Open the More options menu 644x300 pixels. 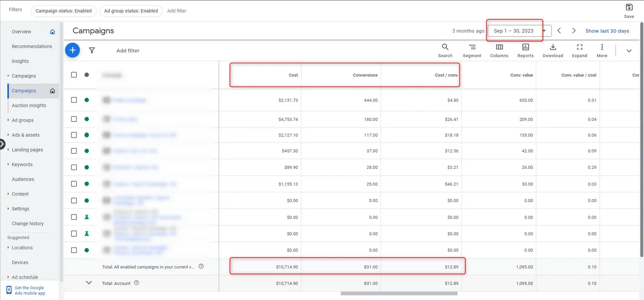[x=602, y=50]
